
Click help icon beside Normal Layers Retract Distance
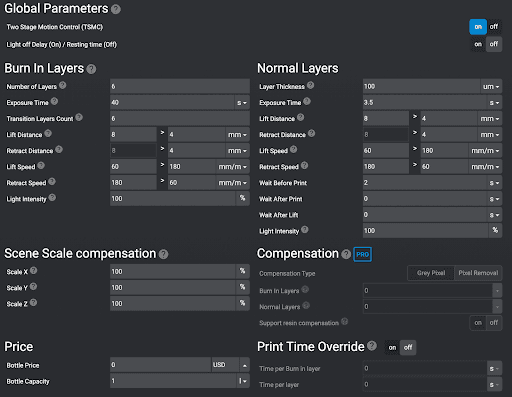pyautogui.click(x=311, y=133)
